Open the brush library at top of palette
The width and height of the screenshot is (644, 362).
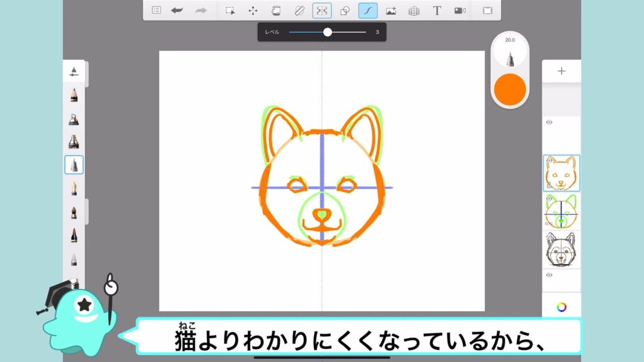(x=74, y=71)
